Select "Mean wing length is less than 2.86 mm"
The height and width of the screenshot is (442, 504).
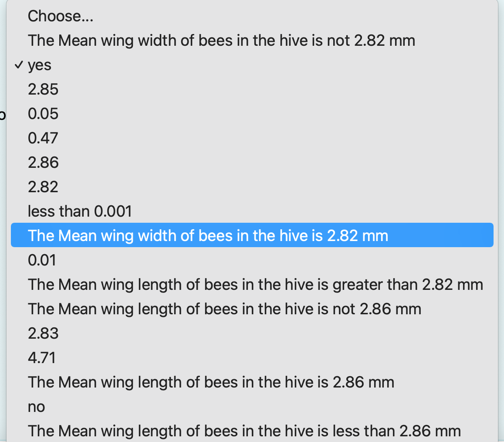244,431
